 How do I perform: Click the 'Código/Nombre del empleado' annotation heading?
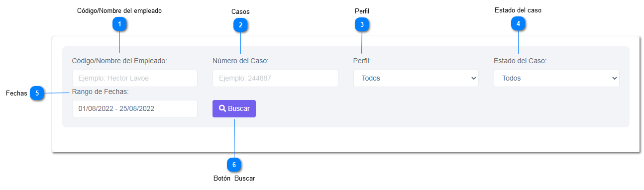(119, 10)
